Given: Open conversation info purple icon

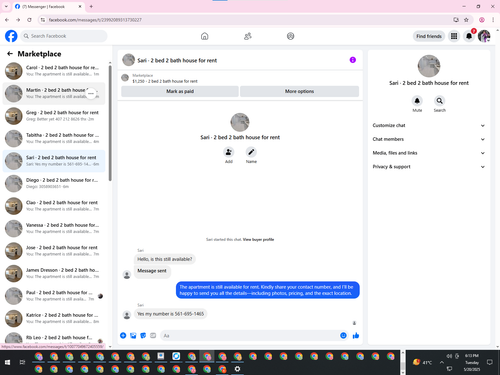Looking at the screenshot, I should pos(353,60).
